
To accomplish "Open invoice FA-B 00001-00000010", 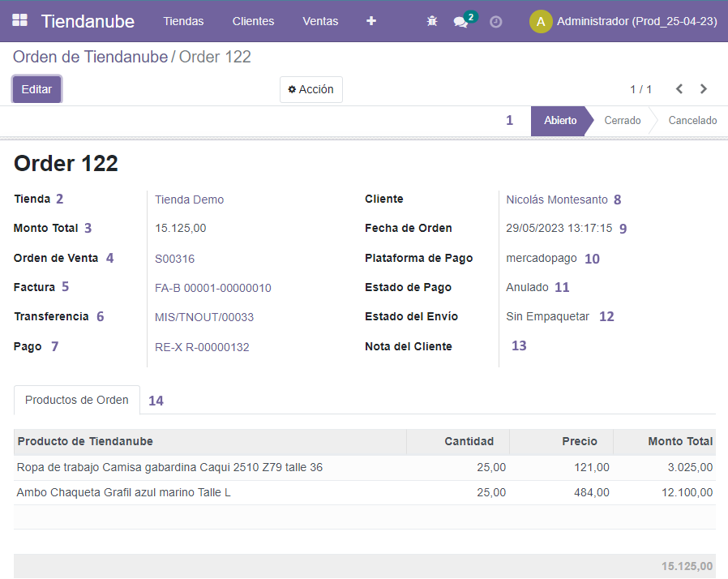I will (212, 288).
